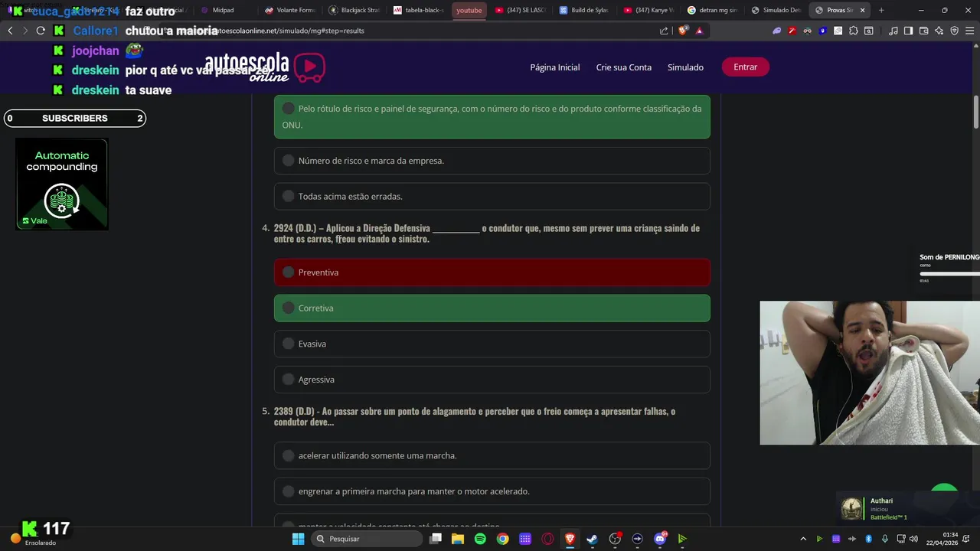Select answer 'Preventiva'
The height and width of the screenshot is (551, 980).
click(492, 272)
